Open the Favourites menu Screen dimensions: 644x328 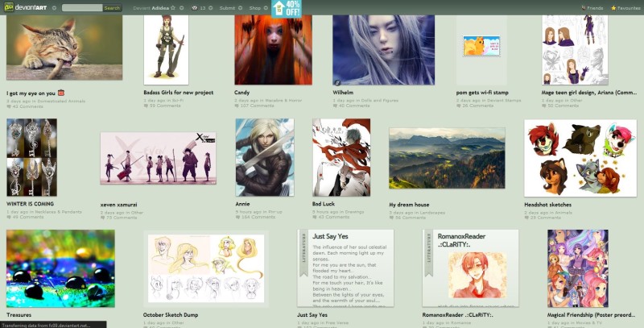pos(629,8)
